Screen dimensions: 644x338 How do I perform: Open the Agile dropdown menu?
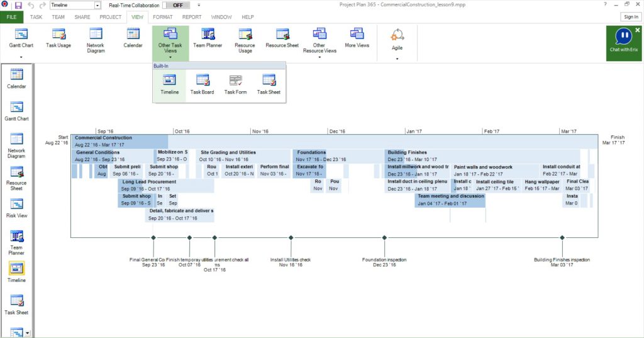click(x=397, y=59)
